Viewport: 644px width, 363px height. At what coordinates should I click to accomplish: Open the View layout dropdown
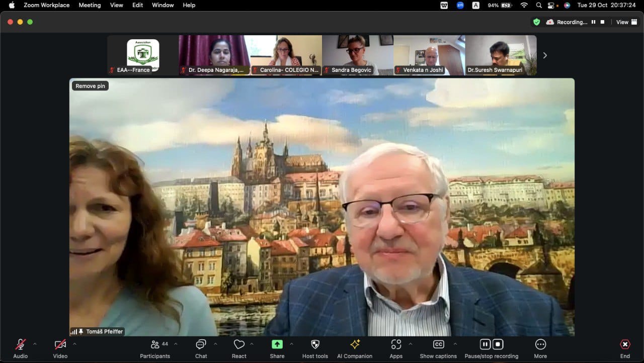(x=622, y=22)
